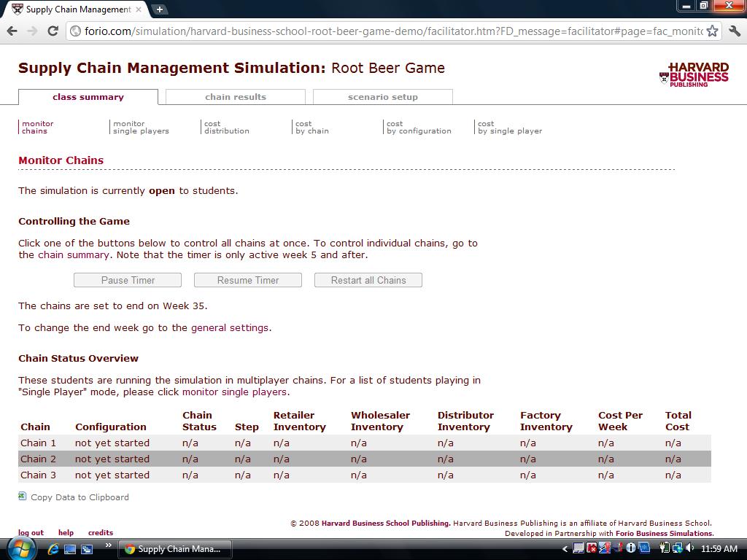This screenshot has height=560, width=747.
Task: Open a new tab with the plus button
Action: coord(160,9)
